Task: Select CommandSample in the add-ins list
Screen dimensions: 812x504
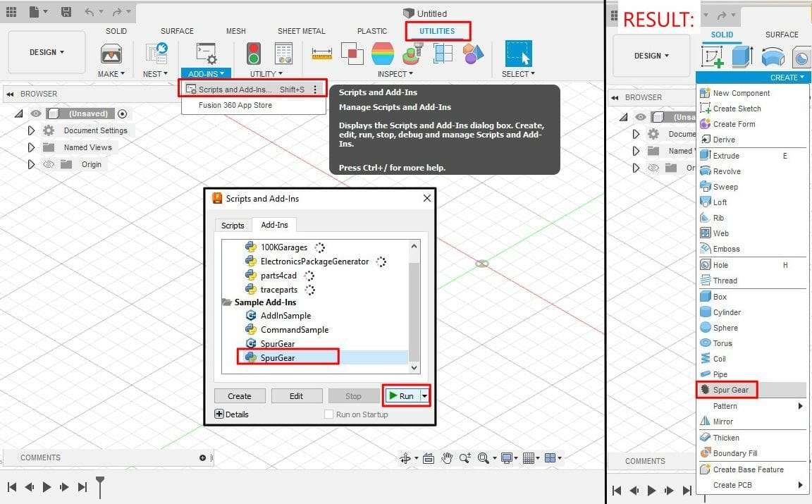Action: [294, 329]
